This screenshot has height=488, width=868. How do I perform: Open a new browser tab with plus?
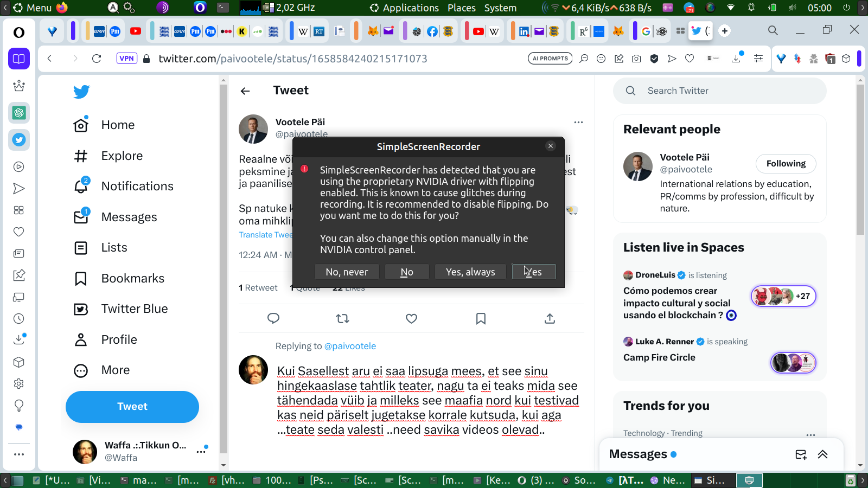[x=725, y=31]
